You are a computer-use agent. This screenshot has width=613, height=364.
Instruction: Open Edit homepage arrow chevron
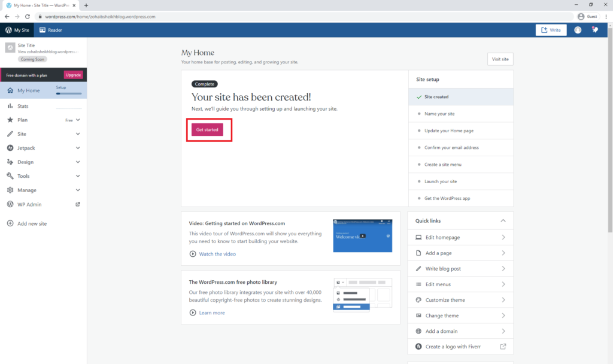[x=503, y=237]
